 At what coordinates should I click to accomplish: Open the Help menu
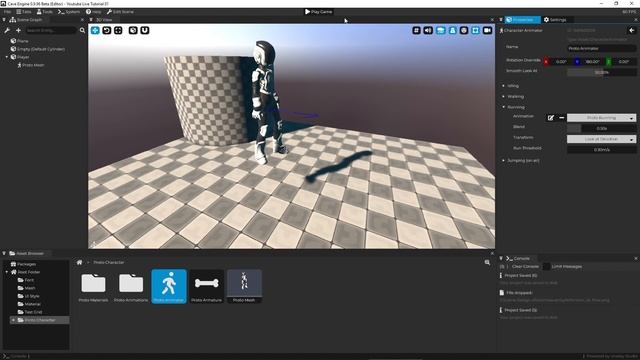point(93,12)
